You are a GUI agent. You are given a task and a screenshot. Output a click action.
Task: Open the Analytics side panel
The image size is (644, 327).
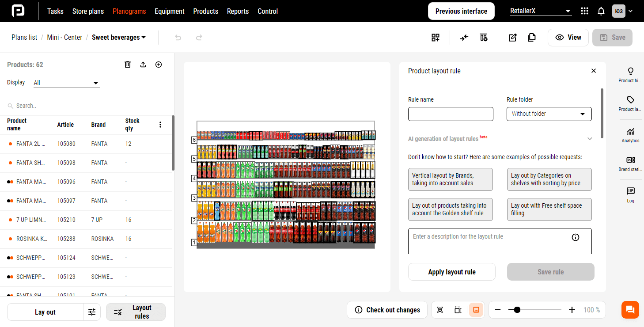tap(630, 135)
